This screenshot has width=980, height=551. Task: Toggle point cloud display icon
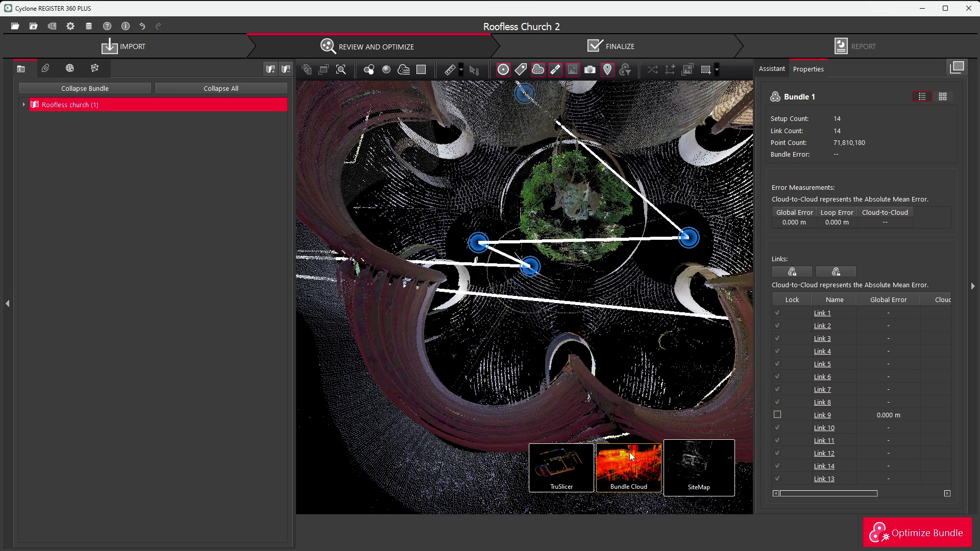(x=538, y=70)
